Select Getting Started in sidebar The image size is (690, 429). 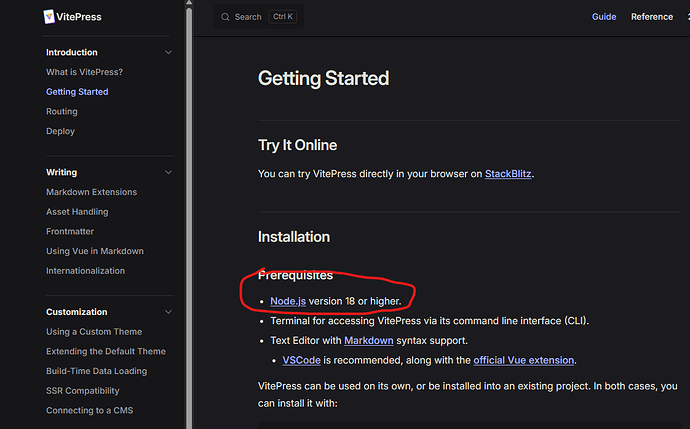point(77,92)
